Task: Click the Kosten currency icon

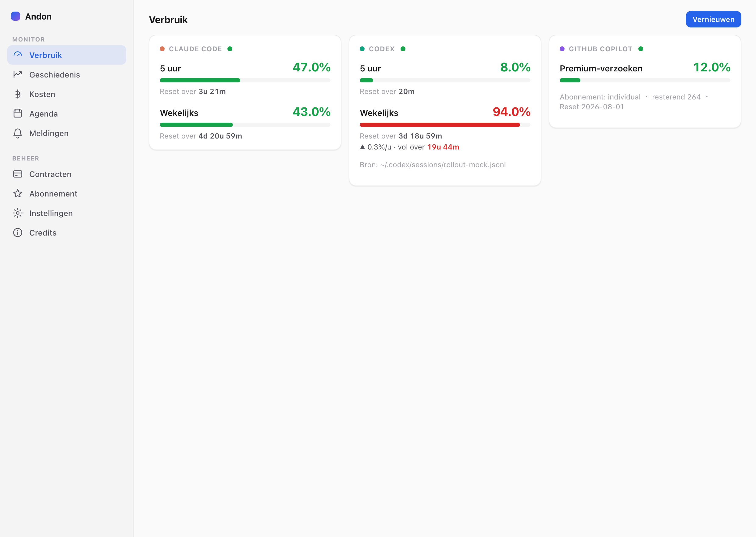Action: 17,94
